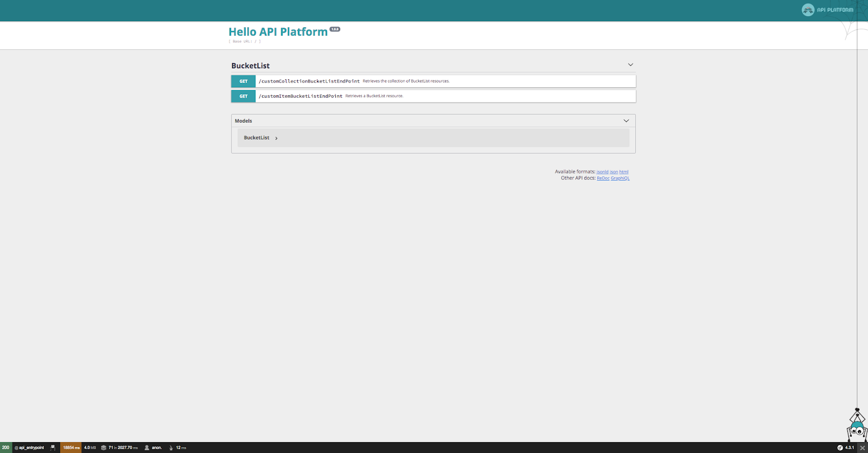The height and width of the screenshot is (453, 868).
Task: Click the BucketList section title
Action: point(251,66)
